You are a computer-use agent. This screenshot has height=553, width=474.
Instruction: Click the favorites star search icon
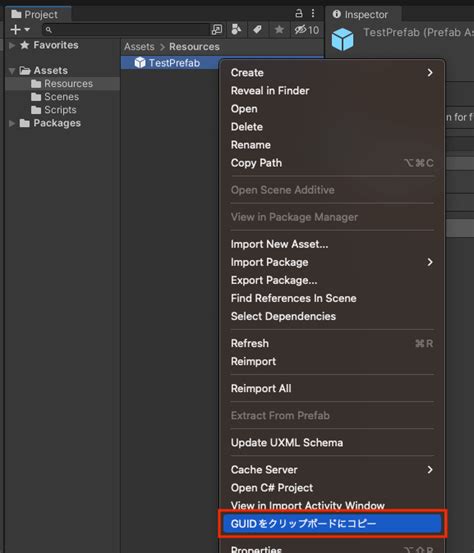click(x=279, y=30)
